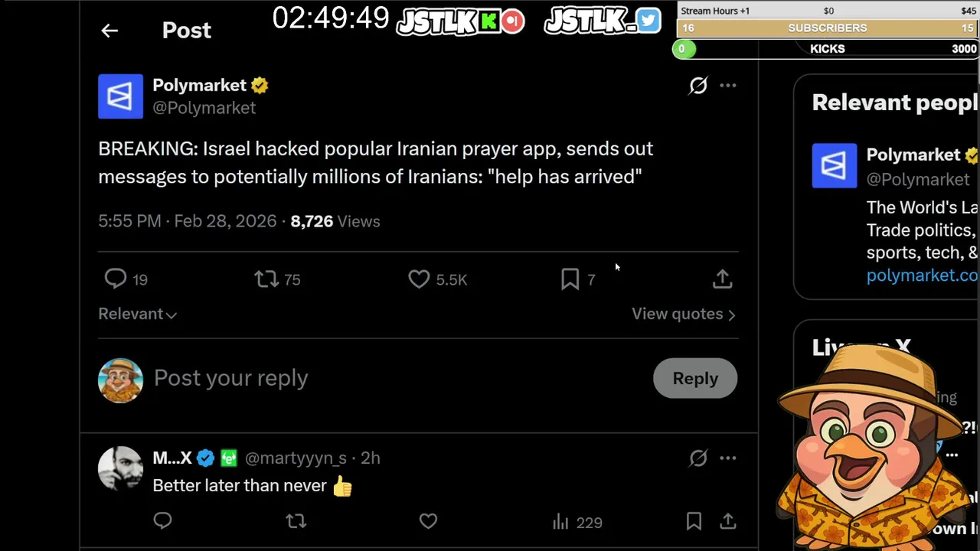
Task: Click the gray Reply button
Action: point(695,378)
